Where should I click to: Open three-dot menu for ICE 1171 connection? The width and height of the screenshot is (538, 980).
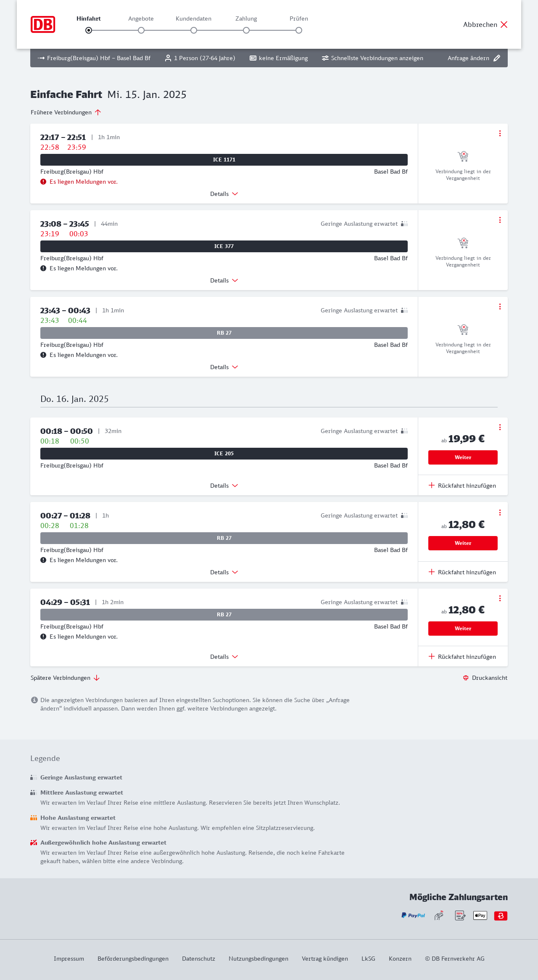coord(500,133)
